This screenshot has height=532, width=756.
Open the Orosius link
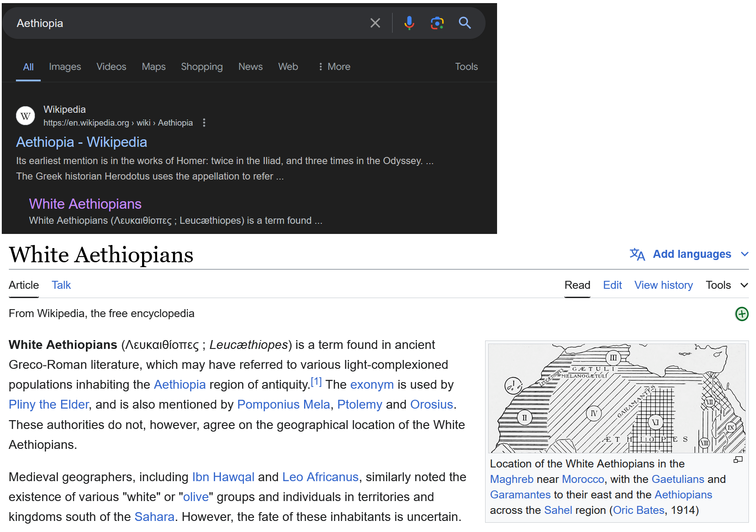pos(432,405)
